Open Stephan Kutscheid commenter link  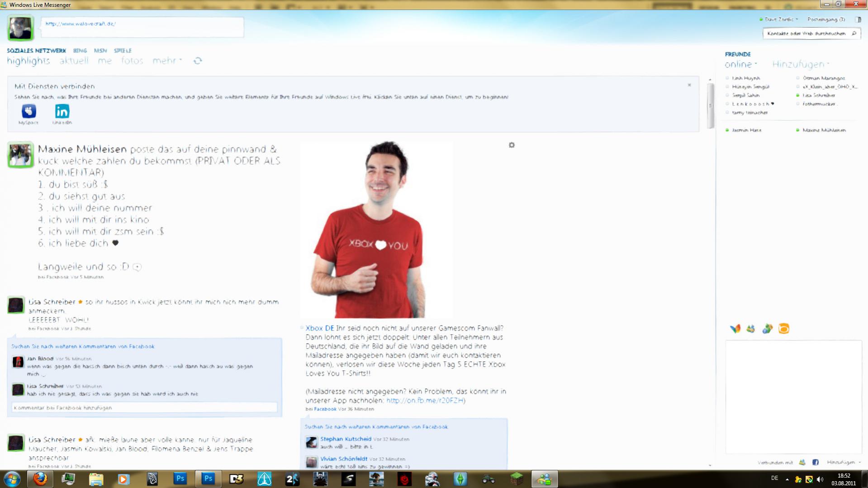pyautogui.click(x=346, y=439)
